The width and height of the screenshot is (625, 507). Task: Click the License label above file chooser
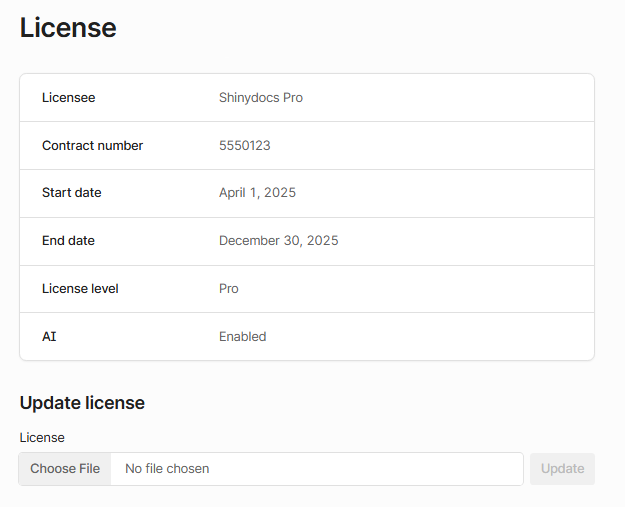click(x=42, y=438)
